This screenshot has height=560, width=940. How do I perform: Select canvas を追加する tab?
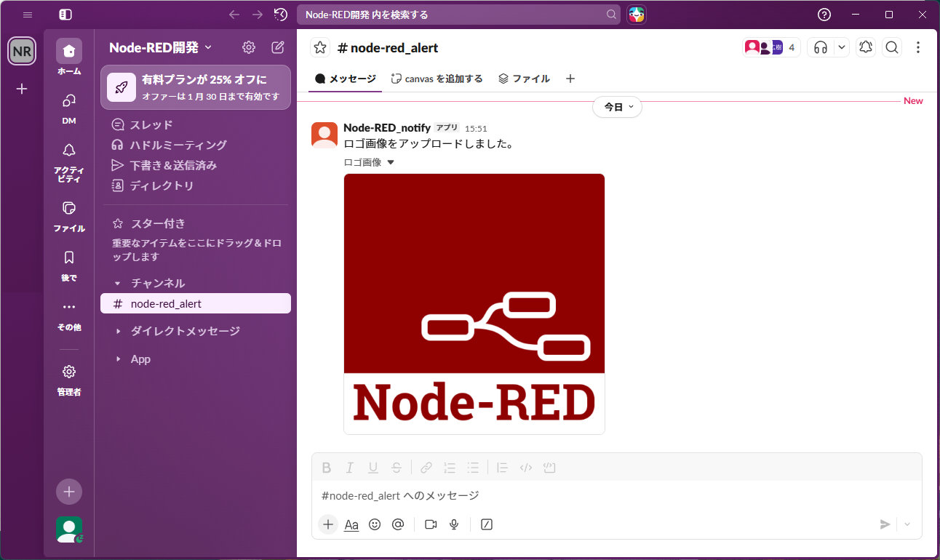(x=437, y=79)
